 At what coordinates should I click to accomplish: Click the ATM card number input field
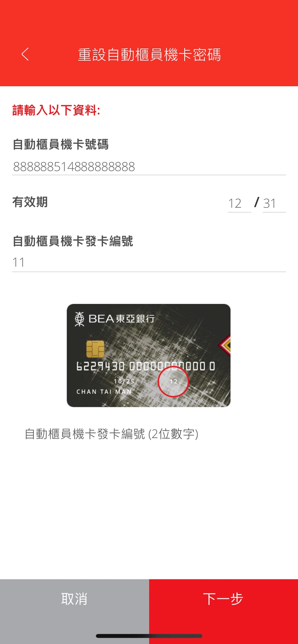click(x=149, y=166)
